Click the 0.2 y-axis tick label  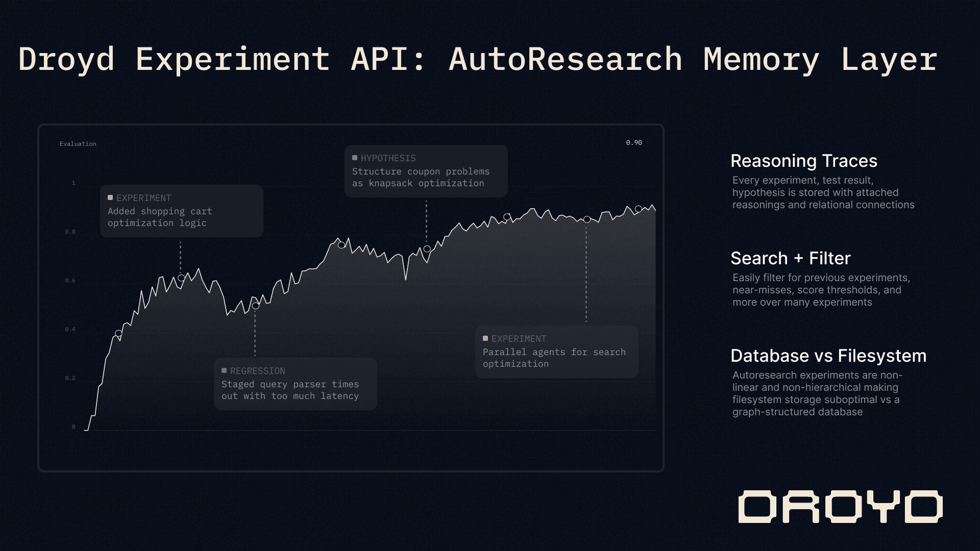(70, 378)
